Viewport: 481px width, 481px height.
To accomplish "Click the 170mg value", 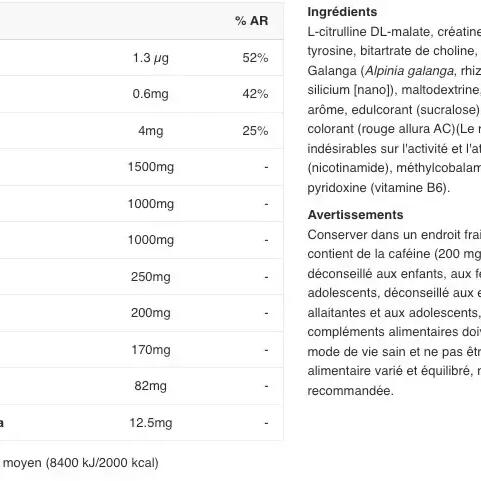I will click(151, 350).
